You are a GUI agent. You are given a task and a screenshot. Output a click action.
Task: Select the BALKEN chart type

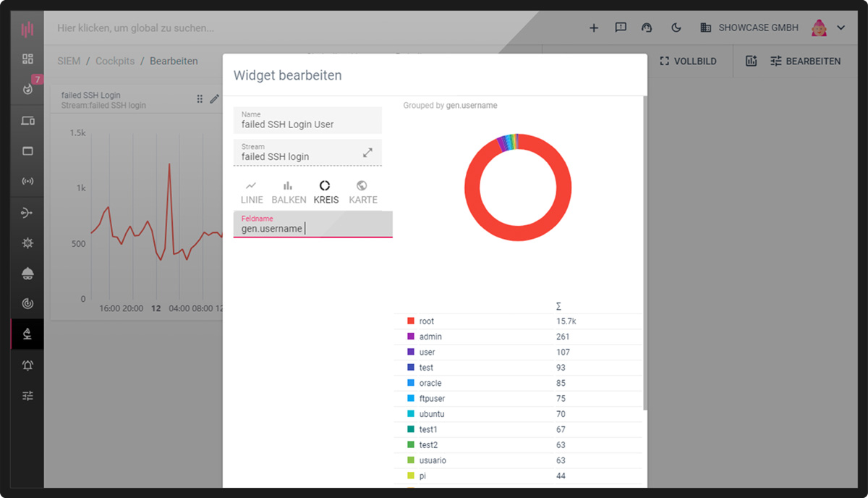[x=289, y=193]
